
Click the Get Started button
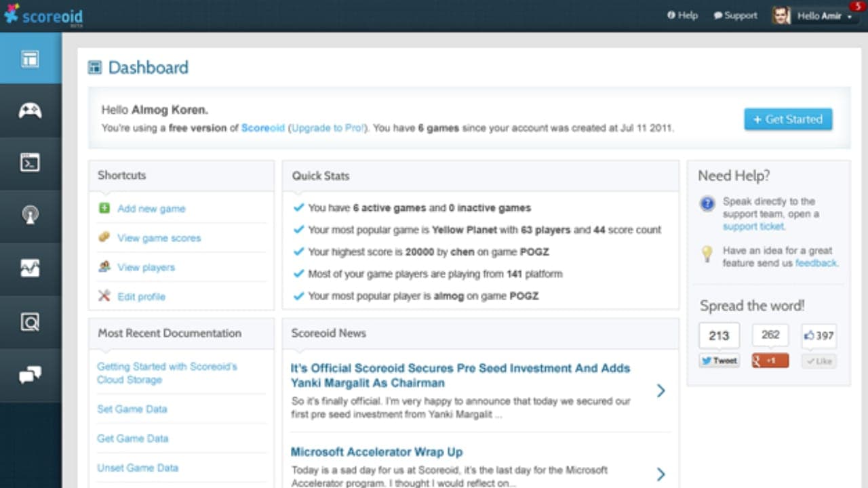pyautogui.click(x=788, y=119)
